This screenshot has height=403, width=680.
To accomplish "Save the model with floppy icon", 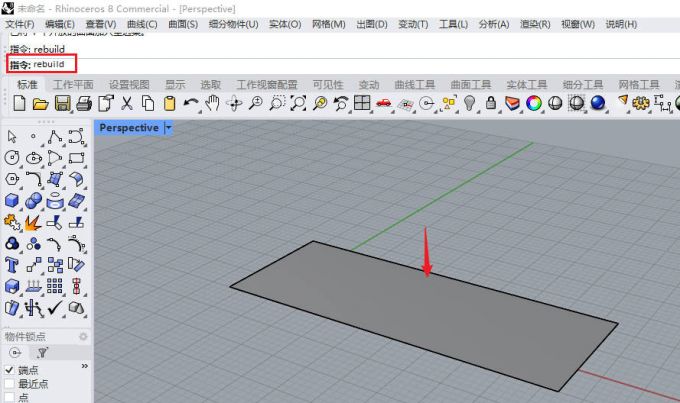I will tap(62, 104).
